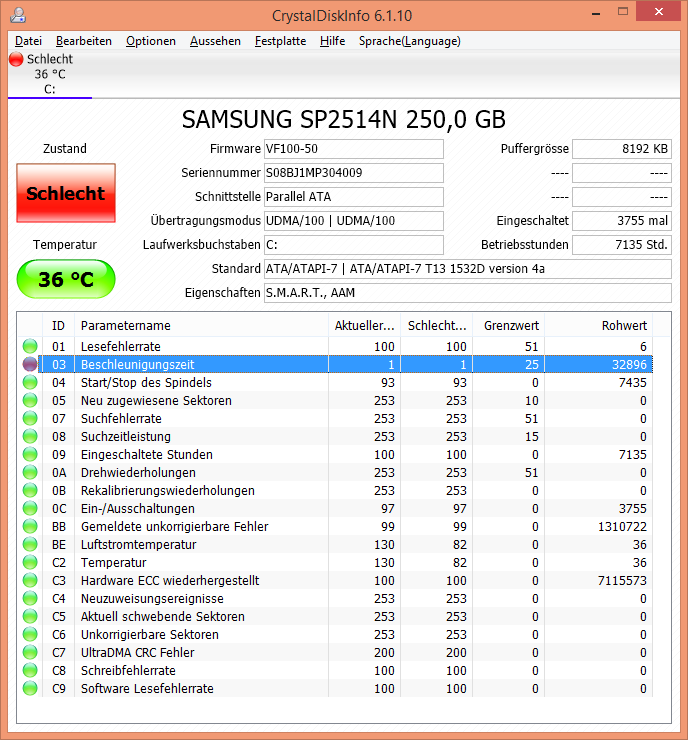The height and width of the screenshot is (740, 688).
Task: Open the Festplatte menu
Action: coord(280,41)
